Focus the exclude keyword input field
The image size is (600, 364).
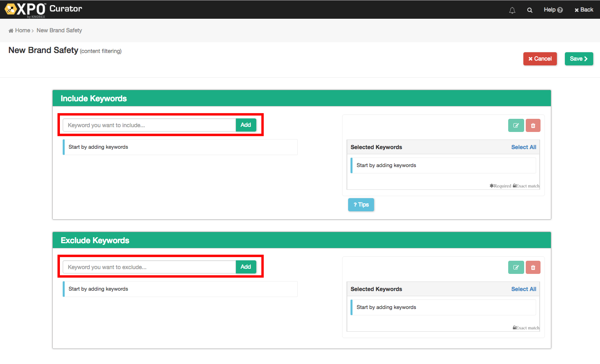tap(149, 267)
